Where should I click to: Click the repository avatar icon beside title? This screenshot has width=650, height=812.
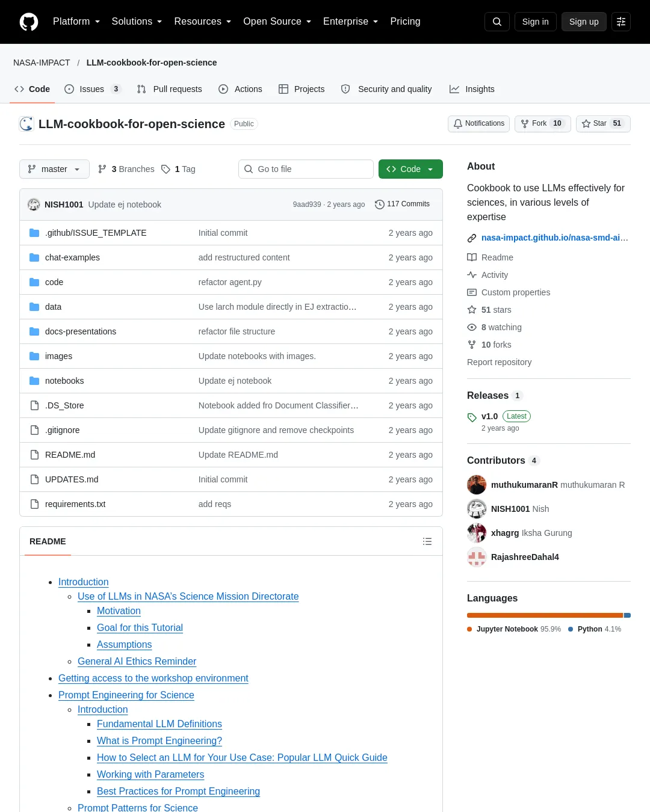point(26,124)
